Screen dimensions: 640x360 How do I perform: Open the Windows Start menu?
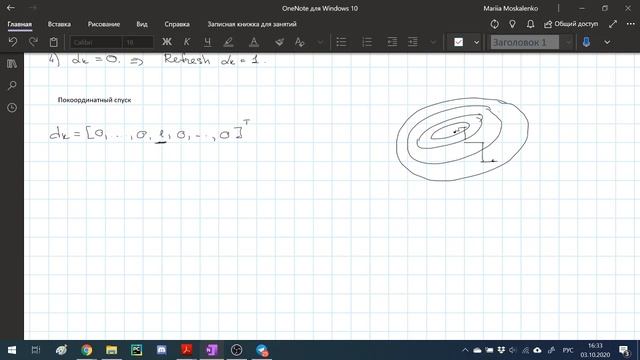click(12, 350)
